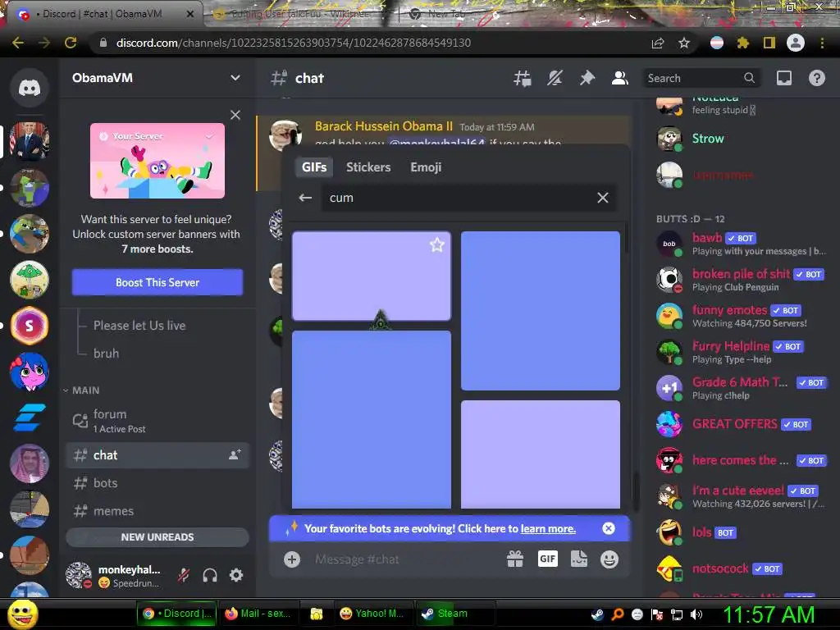Select the bottom-left GIF result
This screenshot has width=840, height=630.
372,419
